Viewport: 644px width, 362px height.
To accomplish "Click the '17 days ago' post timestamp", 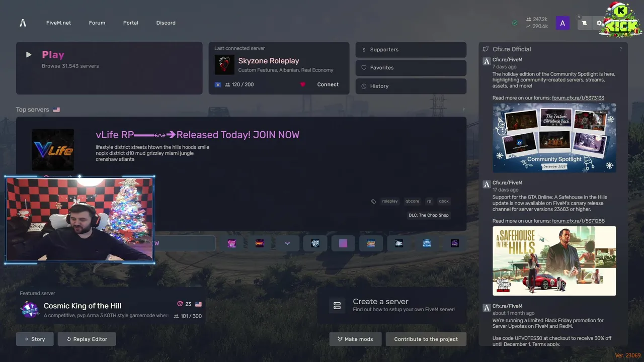I will coord(506,190).
